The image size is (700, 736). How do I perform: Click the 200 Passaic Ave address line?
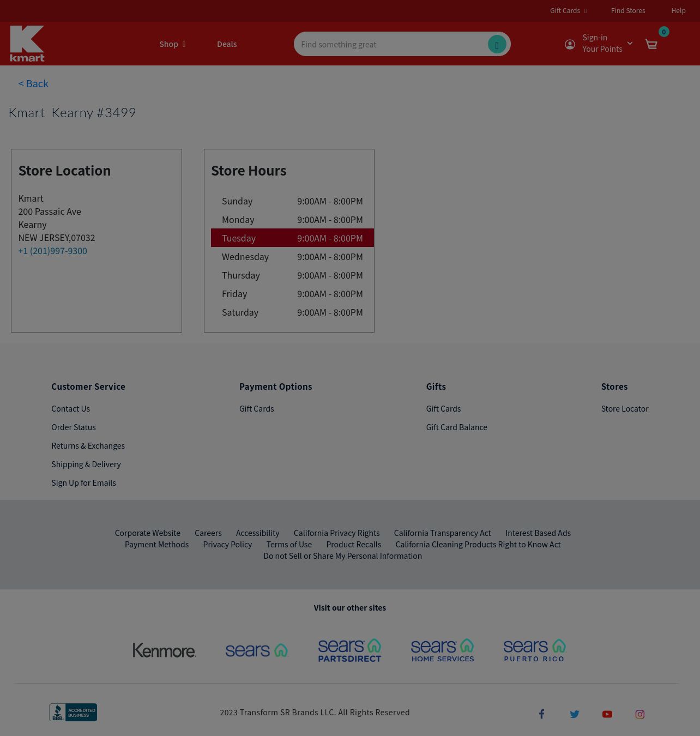[50, 212]
